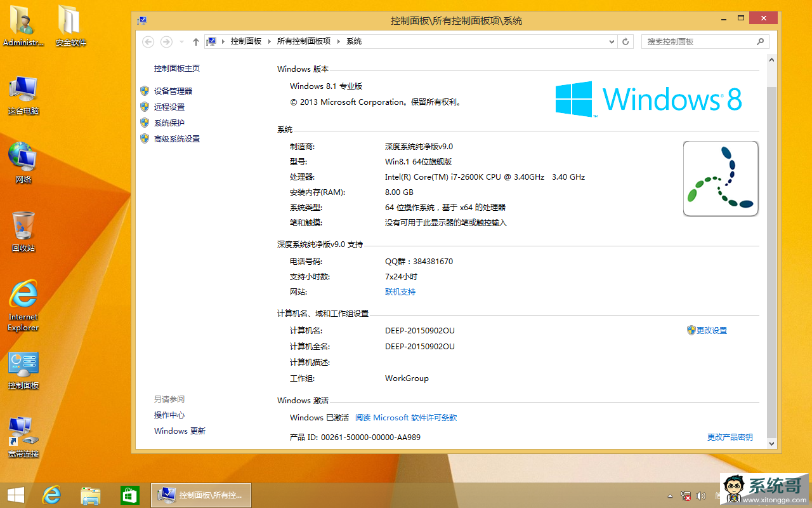Click 更改产品密钥 link
812x508 pixels.
730,438
